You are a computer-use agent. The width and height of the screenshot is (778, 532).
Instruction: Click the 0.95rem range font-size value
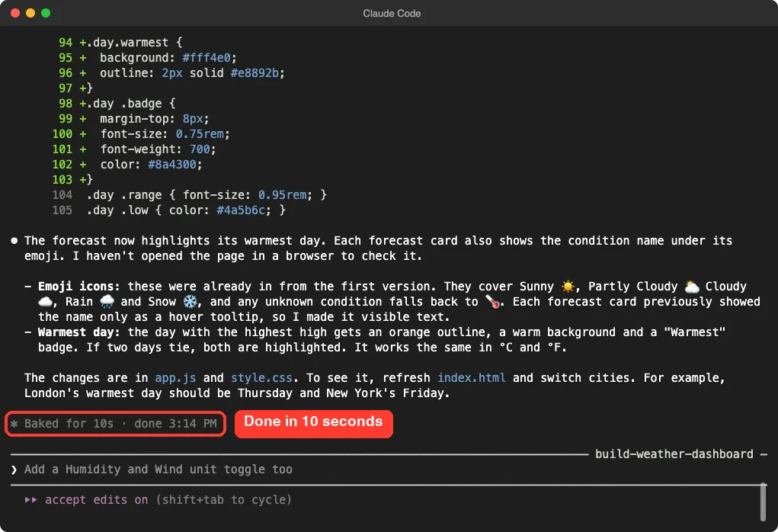point(283,194)
